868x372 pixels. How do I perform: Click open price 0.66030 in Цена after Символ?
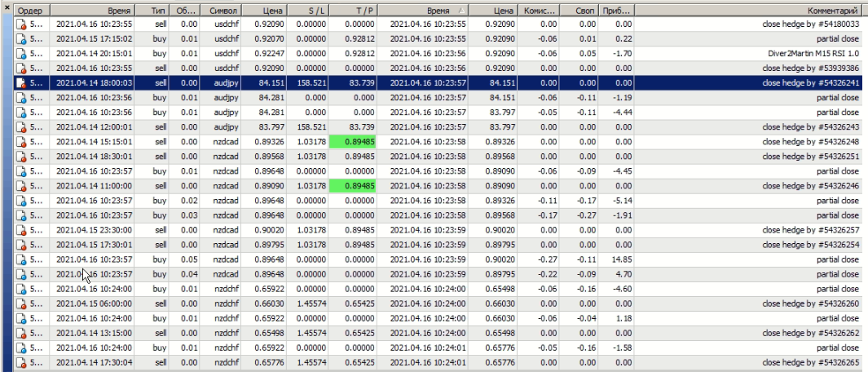click(x=270, y=303)
